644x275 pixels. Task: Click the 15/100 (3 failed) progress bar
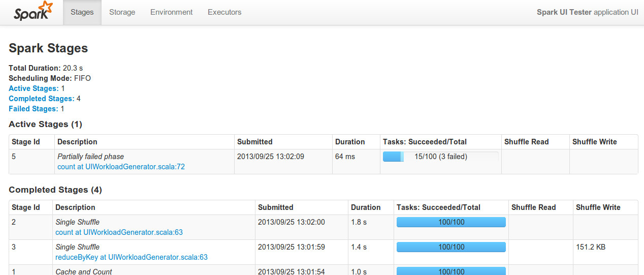pos(440,157)
